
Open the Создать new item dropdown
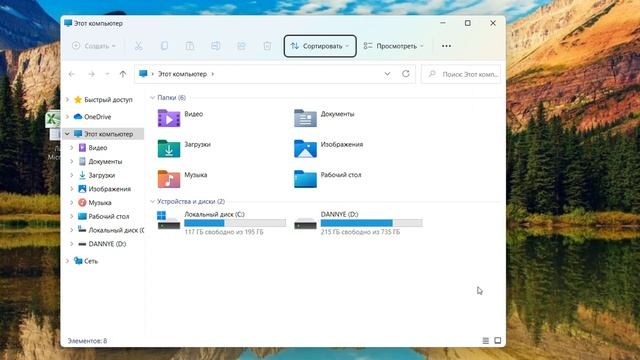click(x=93, y=46)
